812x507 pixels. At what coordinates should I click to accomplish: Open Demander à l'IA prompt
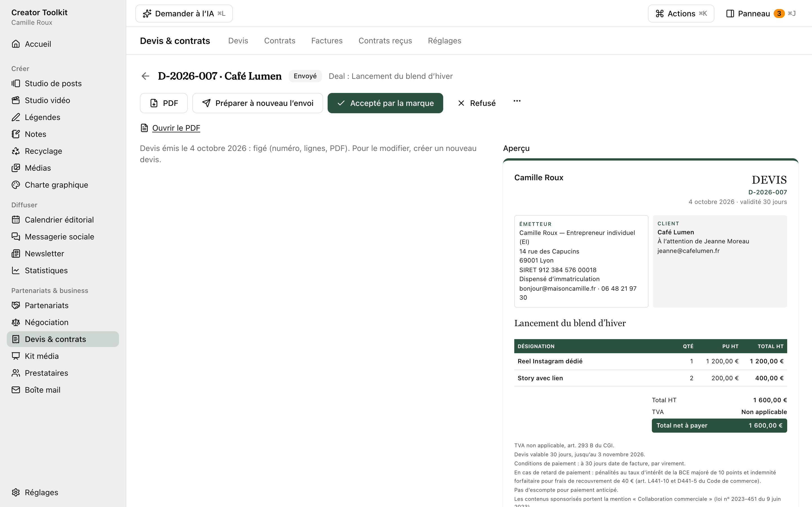point(184,14)
